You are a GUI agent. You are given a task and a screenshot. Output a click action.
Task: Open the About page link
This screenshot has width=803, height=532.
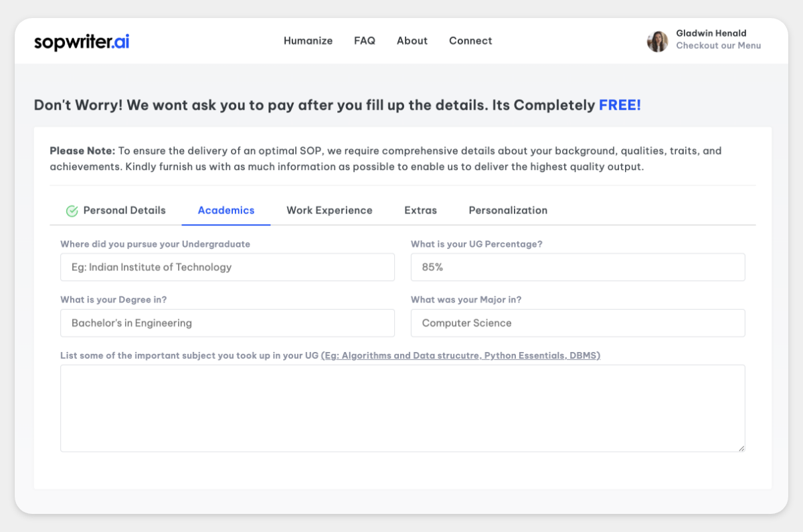(412, 41)
